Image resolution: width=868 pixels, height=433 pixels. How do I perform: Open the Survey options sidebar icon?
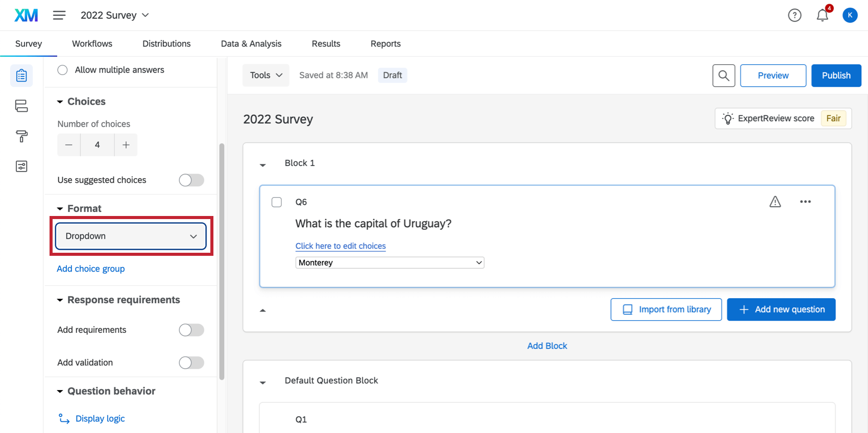[21, 166]
